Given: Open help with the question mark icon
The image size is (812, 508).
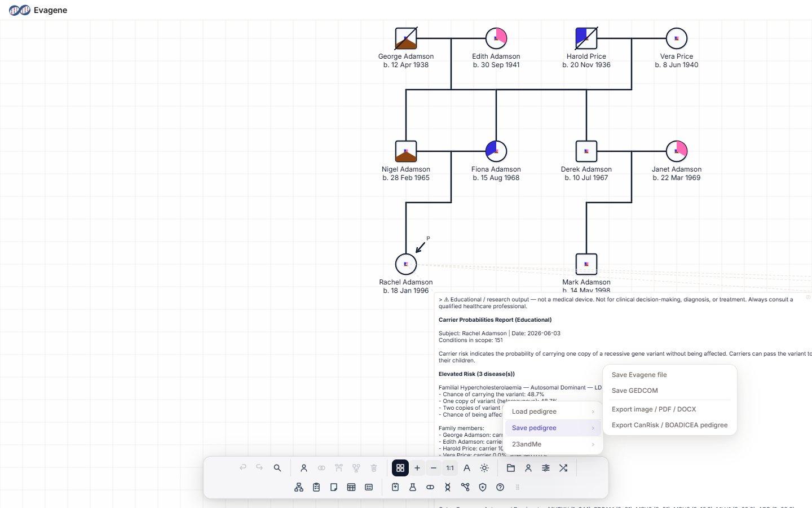Looking at the screenshot, I should click(x=500, y=487).
